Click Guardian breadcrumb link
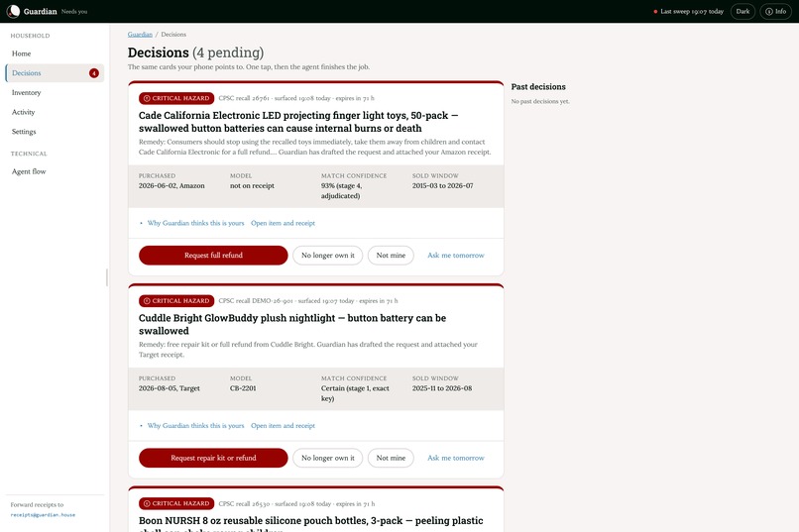Screen dimensions: 799x532 [140, 34]
